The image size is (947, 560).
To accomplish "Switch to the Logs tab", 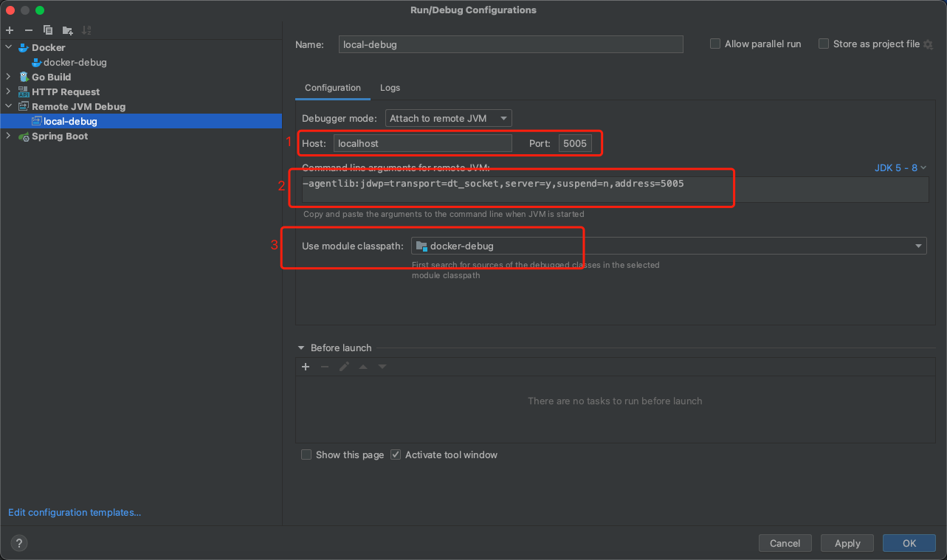I will click(390, 88).
